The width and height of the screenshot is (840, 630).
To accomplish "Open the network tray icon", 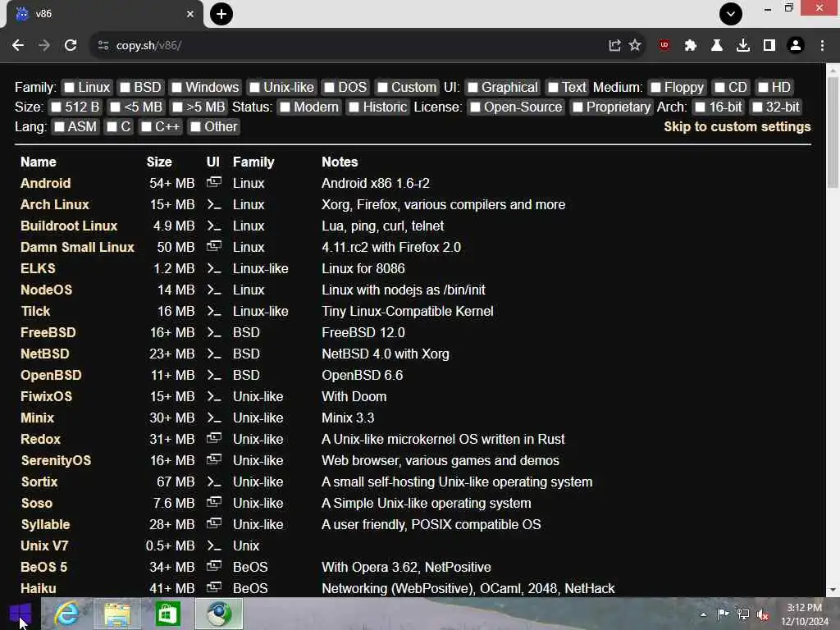I will click(x=743, y=614).
